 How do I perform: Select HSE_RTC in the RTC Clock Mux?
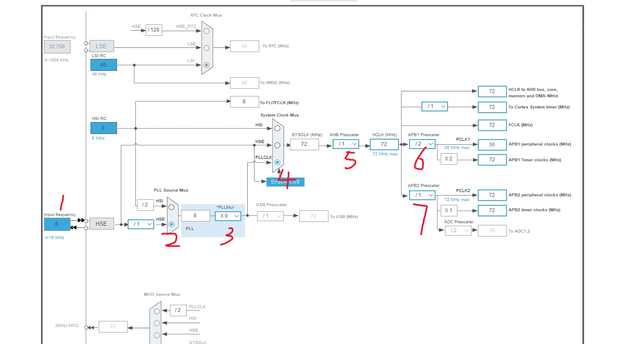(207, 31)
